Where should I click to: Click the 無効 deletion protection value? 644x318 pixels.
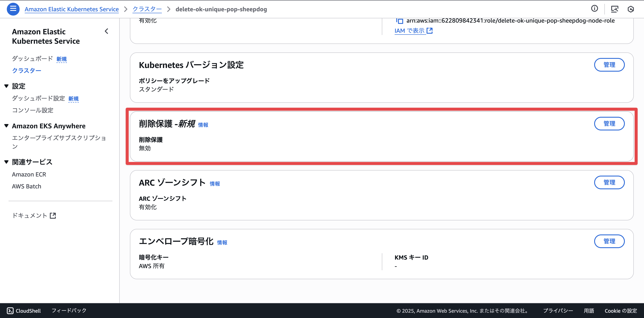pyautogui.click(x=145, y=148)
